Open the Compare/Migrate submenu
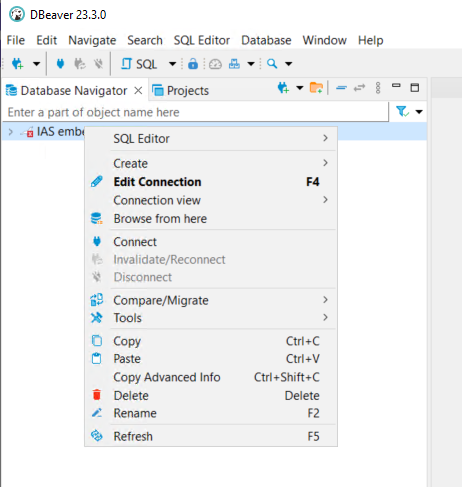 point(211,300)
